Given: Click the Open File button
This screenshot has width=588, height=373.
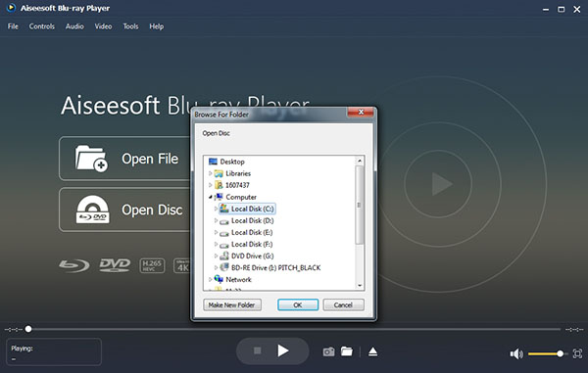Looking at the screenshot, I should [x=125, y=159].
